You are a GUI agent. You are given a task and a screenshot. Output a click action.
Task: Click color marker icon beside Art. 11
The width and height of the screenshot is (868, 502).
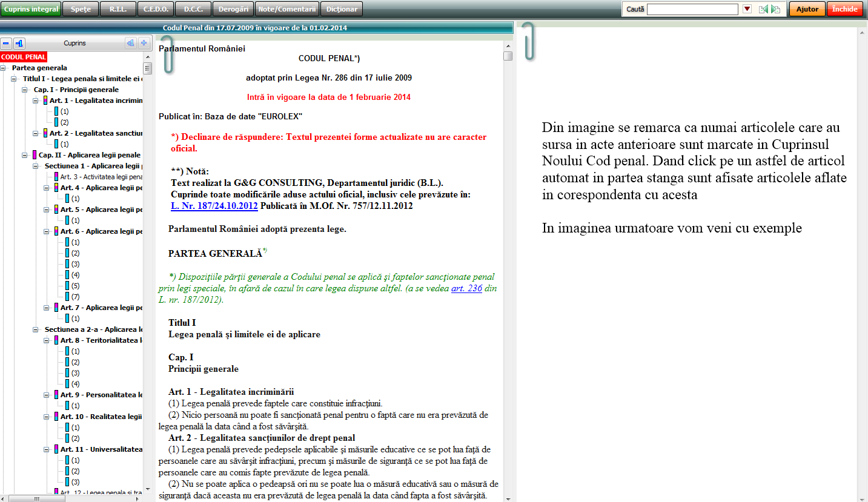[56, 449]
